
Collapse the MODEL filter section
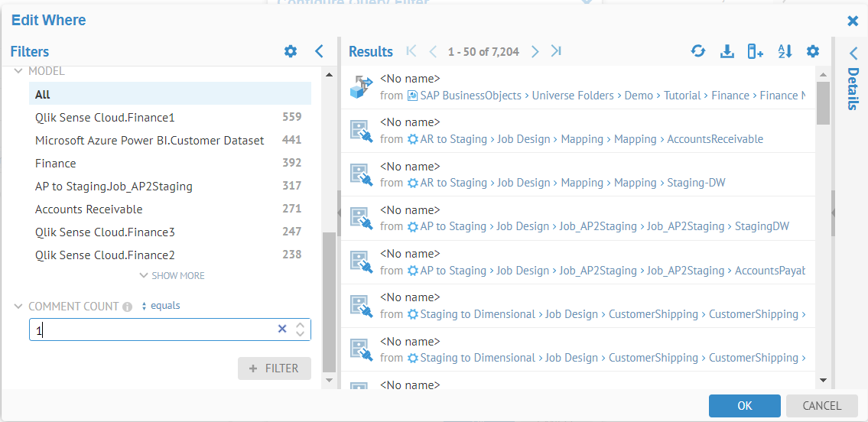click(x=18, y=71)
